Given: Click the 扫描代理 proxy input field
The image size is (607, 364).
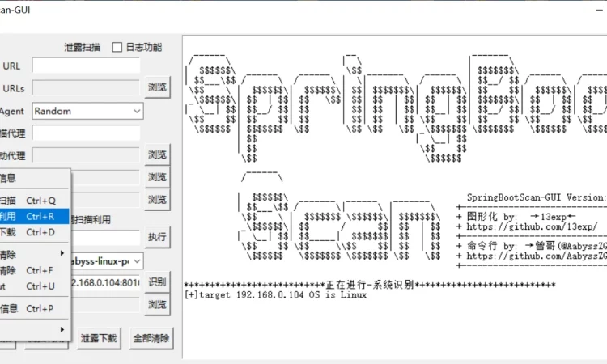Looking at the screenshot, I should coord(86,133).
